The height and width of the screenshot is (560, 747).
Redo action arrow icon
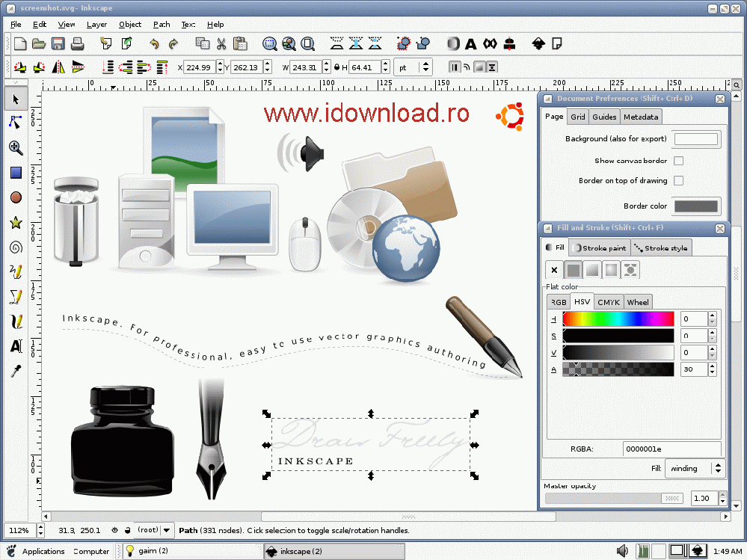click(173, 44)
